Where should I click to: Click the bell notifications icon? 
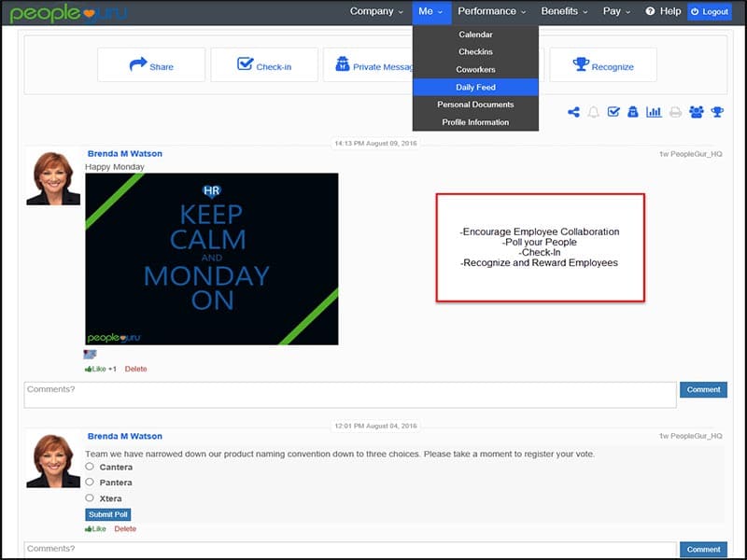coord(594,112)
